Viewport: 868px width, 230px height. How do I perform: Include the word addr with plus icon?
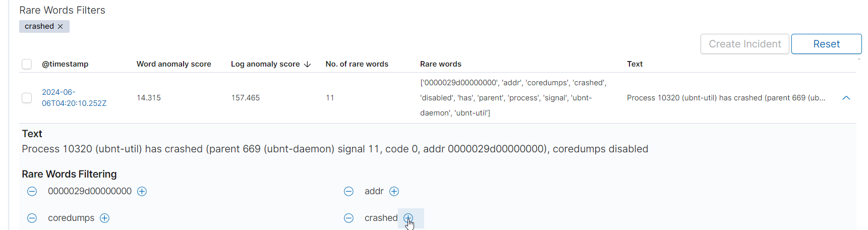point(394,191)
